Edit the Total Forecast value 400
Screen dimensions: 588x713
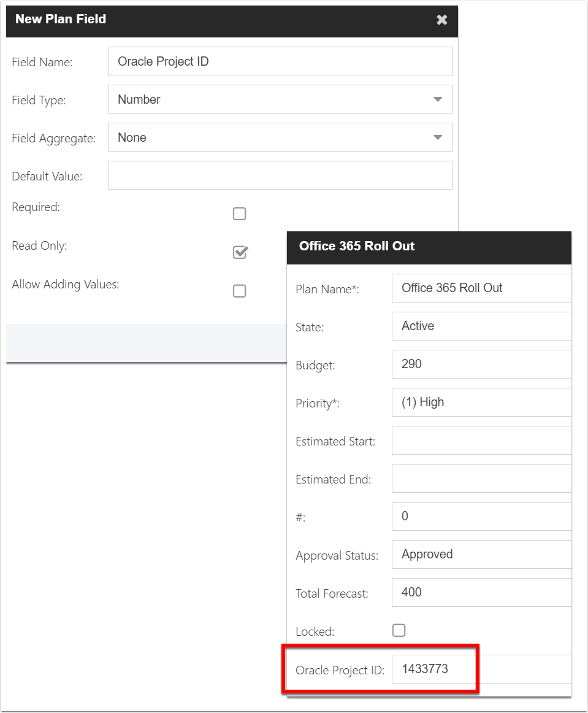tap(482, 593)
